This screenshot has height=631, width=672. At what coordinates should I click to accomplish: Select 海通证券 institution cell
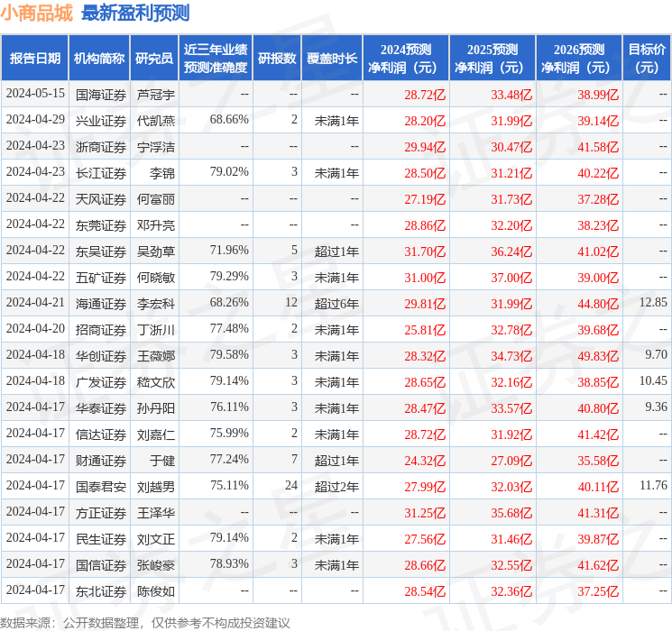101,304
